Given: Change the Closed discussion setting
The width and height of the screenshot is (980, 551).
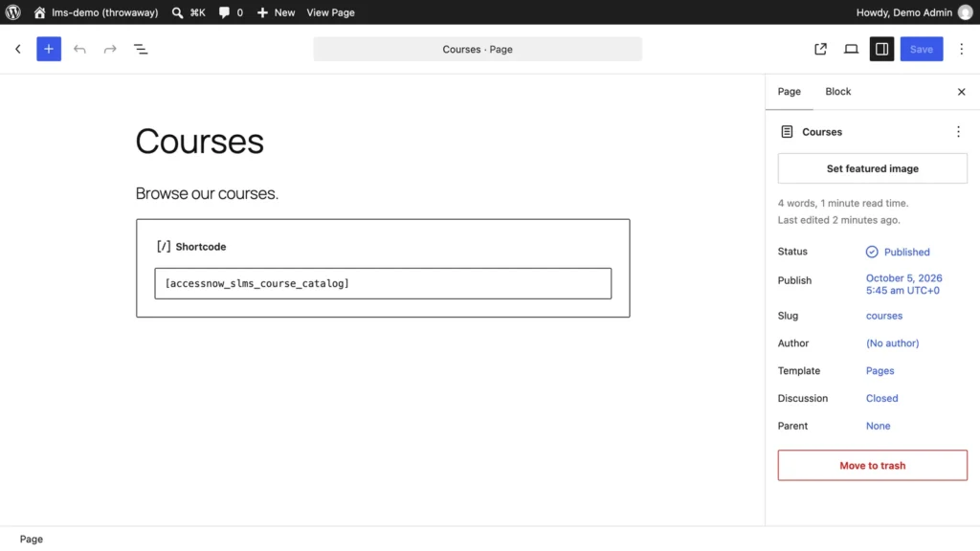Looking at the screenshot, I should 881,398.
